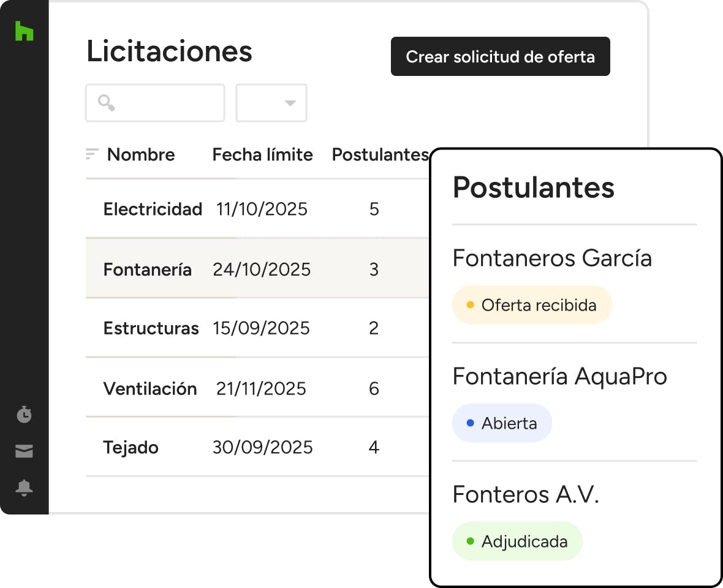723x588 pixels.
Task: Click the Adjudicada status badge
Action: point(517,541)
